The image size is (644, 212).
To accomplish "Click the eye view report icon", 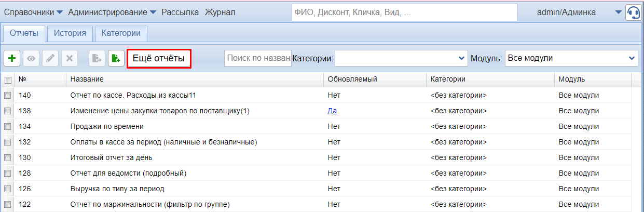I will click(31, 59).
